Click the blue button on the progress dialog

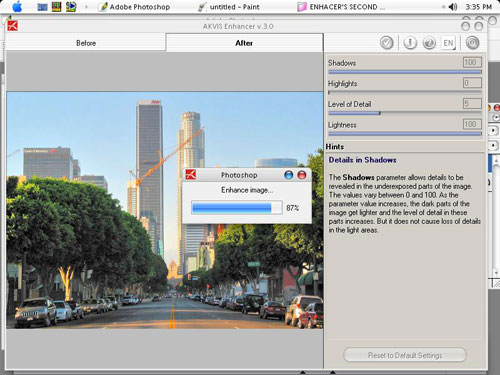(x=288, y=175)
